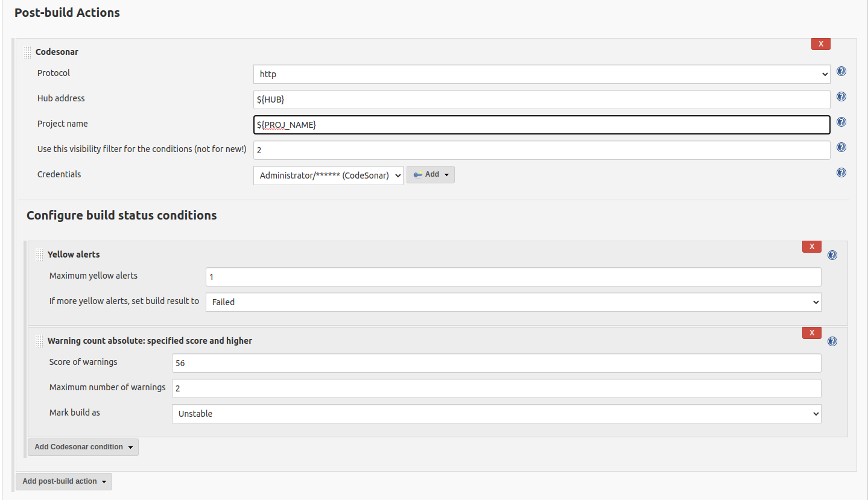Grab the Codesonar section drag handle
Image resolution: width=868 pixels, height=500 pixels.
click(x=28, y=52)
